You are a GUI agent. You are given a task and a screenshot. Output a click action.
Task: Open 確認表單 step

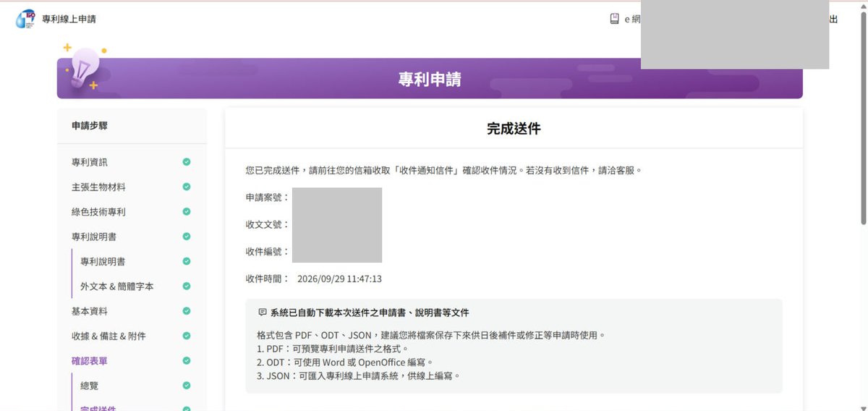tap(90, 360)
